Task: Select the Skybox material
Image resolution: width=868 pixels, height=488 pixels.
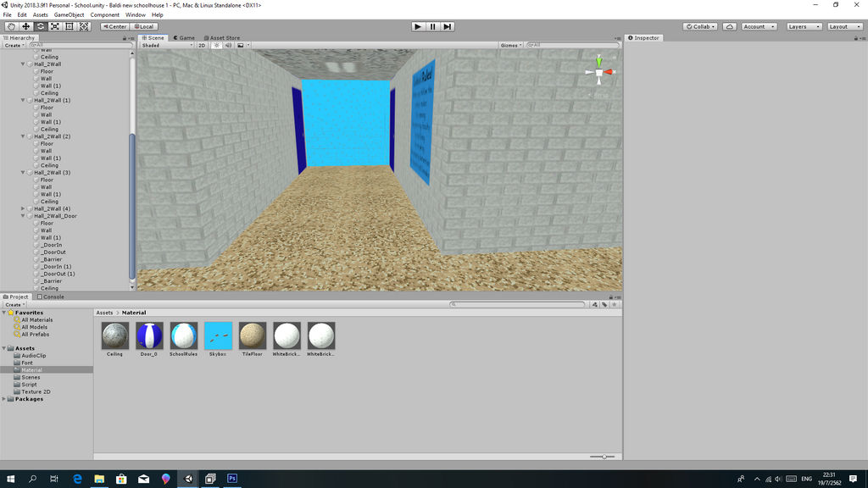Action: click(218, 339)
